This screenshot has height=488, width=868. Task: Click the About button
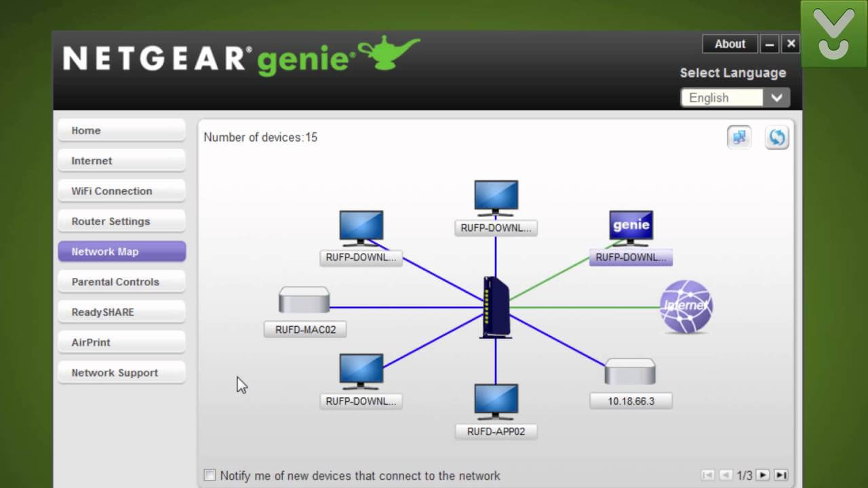[x=730, y=44]
